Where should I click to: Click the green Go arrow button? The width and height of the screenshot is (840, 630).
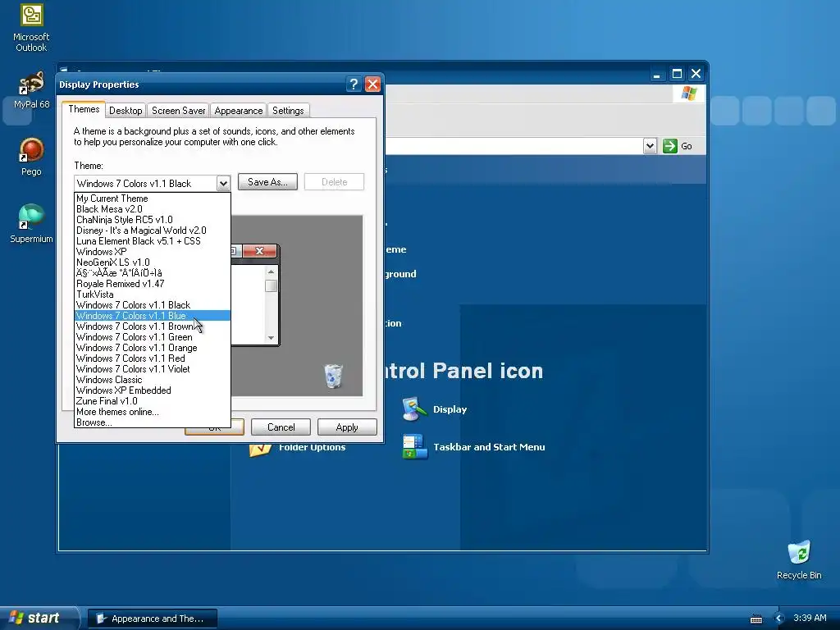pyautogui.click(x=670, y=146)
